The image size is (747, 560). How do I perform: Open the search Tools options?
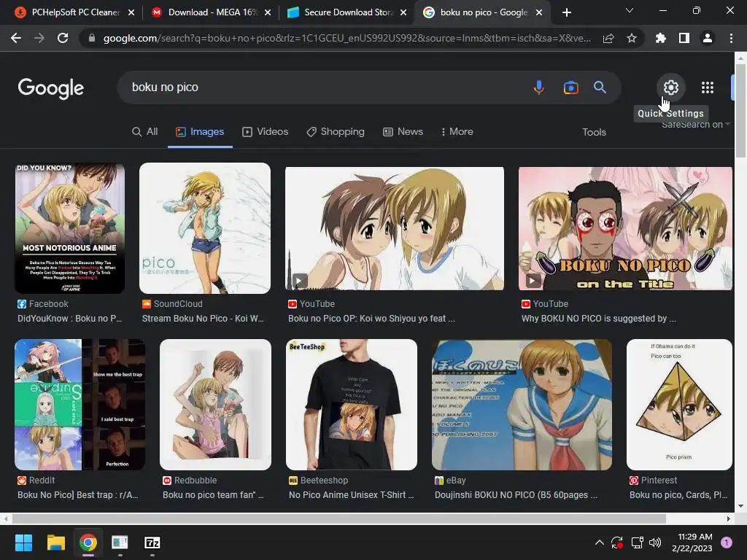click(x=594, y=133)
